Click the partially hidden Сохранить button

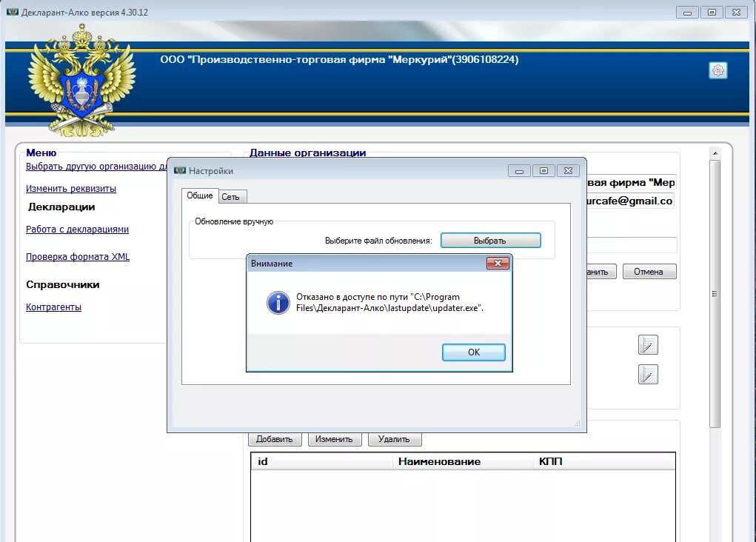point(601,272)
